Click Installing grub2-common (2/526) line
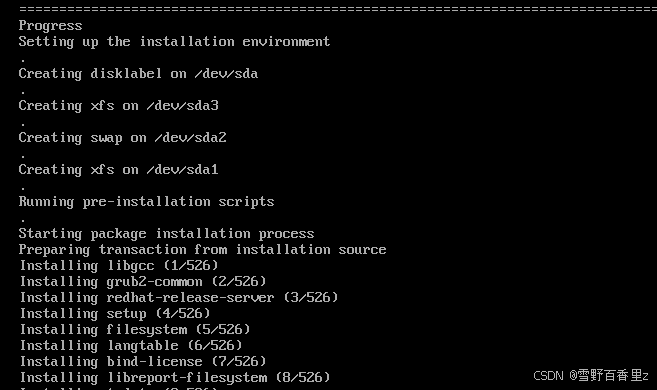This screenshot has width=657, height=390. coord(143,282)
